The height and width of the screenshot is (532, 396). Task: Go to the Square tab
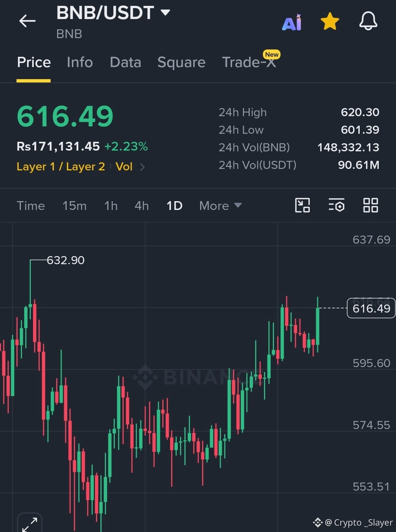coord(181,63)
